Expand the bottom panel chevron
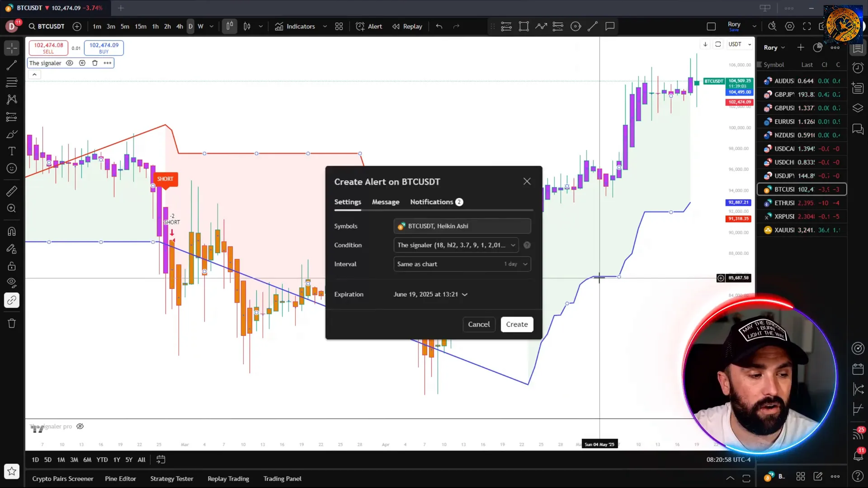The image size is (868, 488). (x=730, y=478)
